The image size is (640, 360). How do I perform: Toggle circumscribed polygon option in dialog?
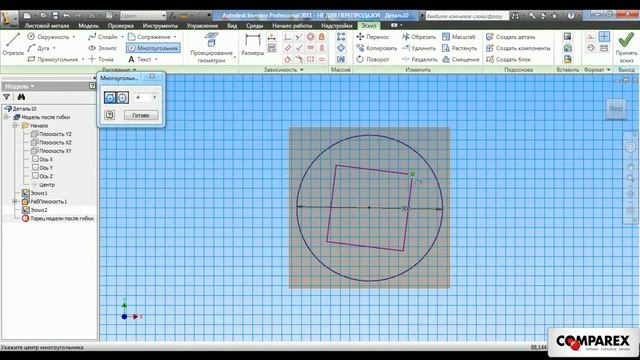click(x=122, y=98)
